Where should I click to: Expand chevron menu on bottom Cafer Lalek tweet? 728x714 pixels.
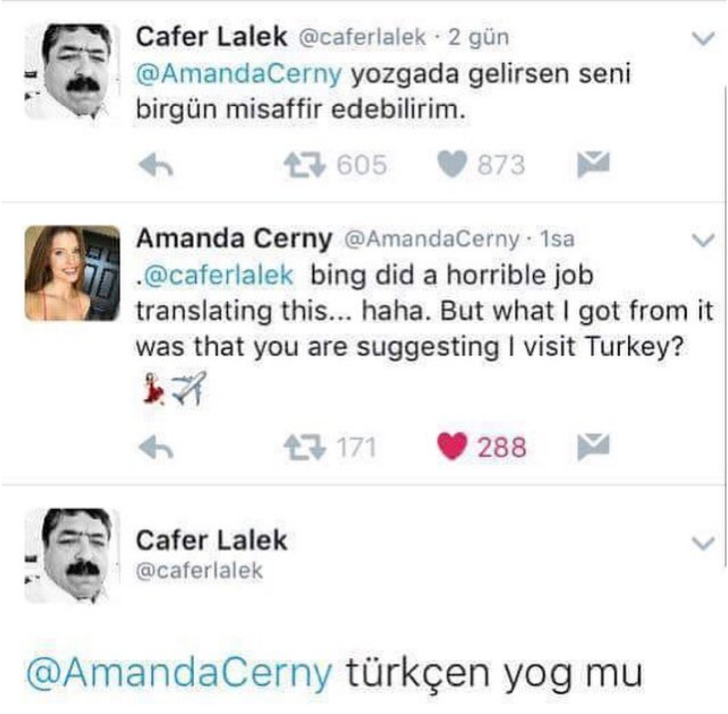click(704, 543)
